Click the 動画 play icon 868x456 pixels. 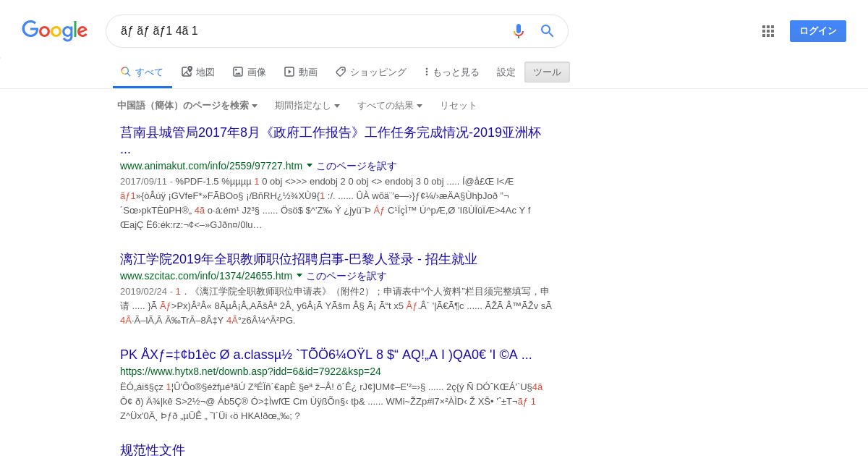point(289,72)
